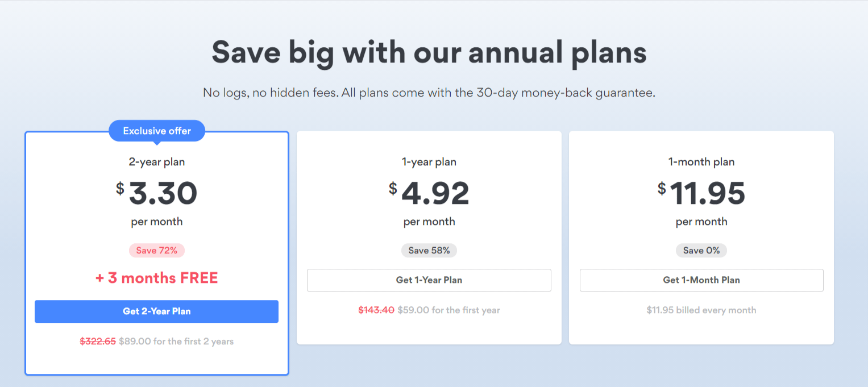Click the $59.00 for the first year text
Viewport: 868px width, 387px height.
[x=449, y=310]
